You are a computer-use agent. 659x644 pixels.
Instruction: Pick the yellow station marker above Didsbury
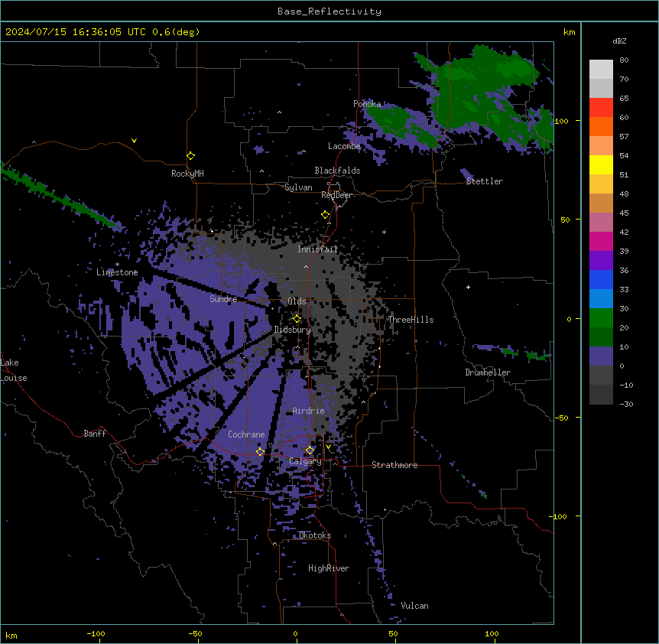[x=297, y=319]
